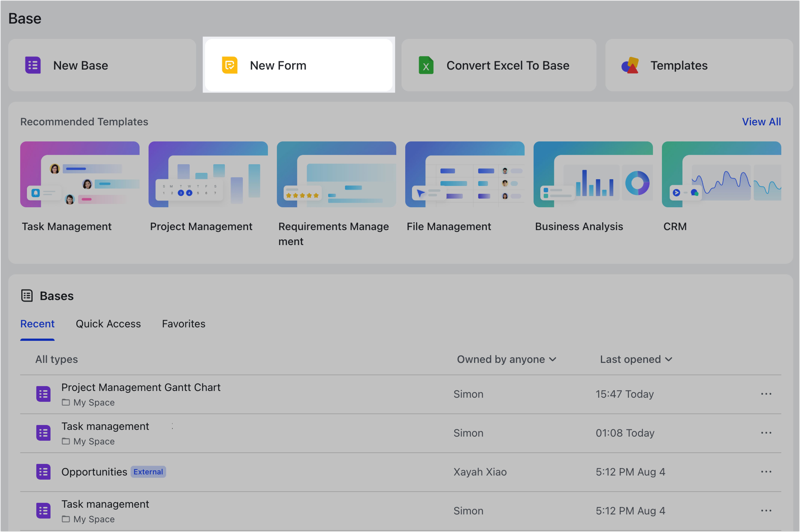Click the 15:47 Today timestamp
Image resolution: width=800 pixels, height=532 pixels.
(x=625, y=394)
